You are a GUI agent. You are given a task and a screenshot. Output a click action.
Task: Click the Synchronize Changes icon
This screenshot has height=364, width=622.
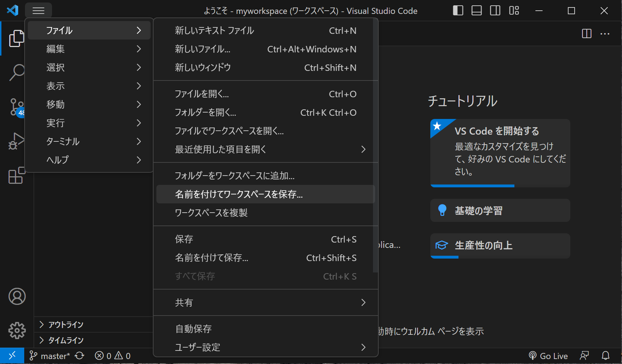80,356
